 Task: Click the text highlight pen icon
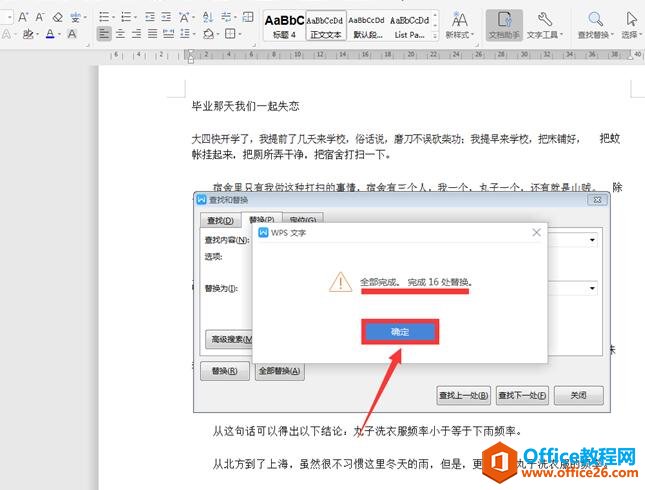[28, 34]
